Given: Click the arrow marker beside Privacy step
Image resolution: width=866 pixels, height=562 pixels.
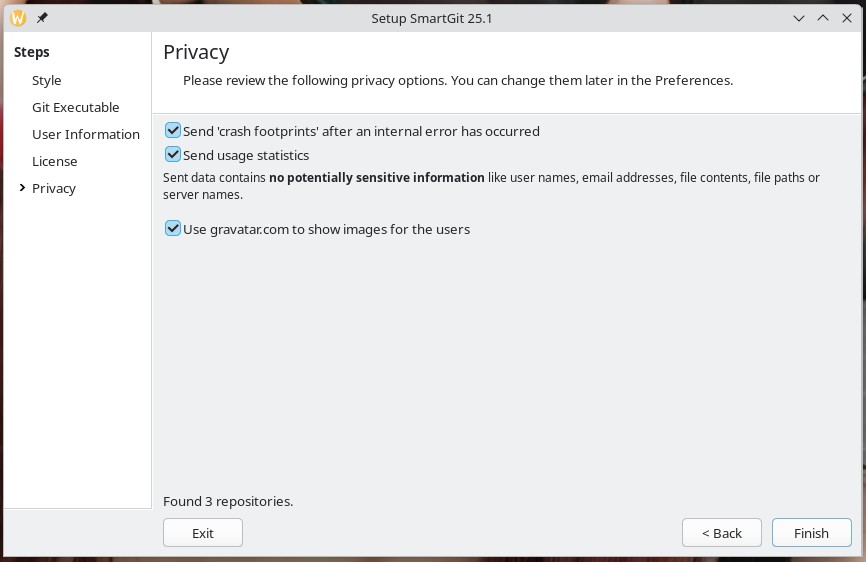Looking at the screenshot, I should 22,188.
